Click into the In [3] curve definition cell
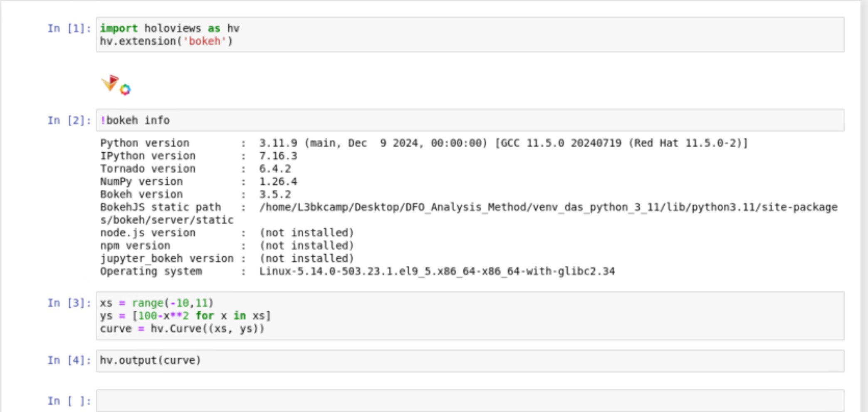Image resolution: width=868 pixels, height=412 pixels. click(470, 316)
